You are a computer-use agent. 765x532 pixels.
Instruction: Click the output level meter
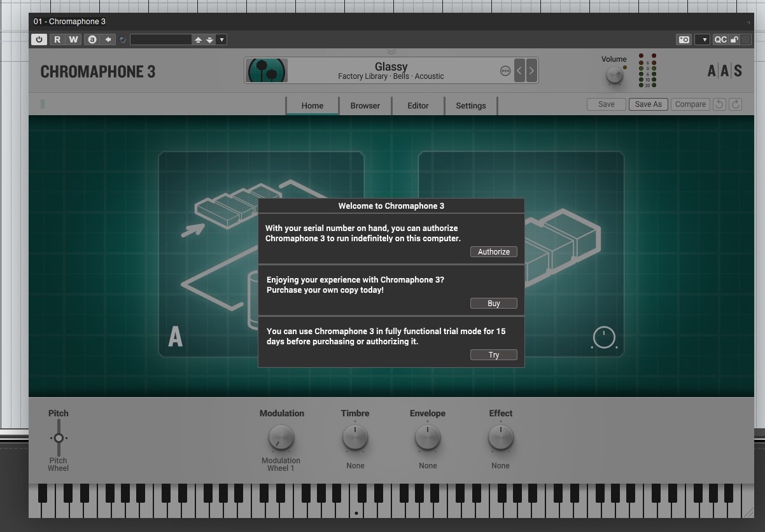[647, 71]
